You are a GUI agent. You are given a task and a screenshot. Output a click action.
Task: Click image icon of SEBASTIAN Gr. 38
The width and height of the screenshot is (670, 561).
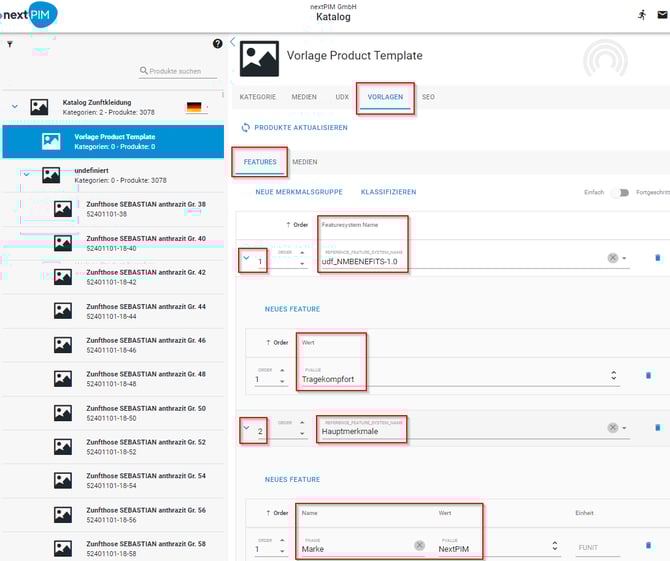click(63, 209)
